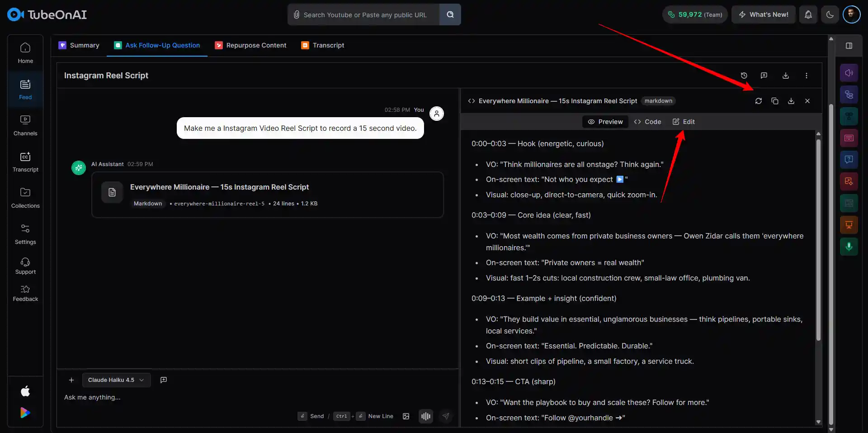Viewport: 868px width, 433px height.
Task: Click the Google Play store icon
Action: tap(25, 413)
